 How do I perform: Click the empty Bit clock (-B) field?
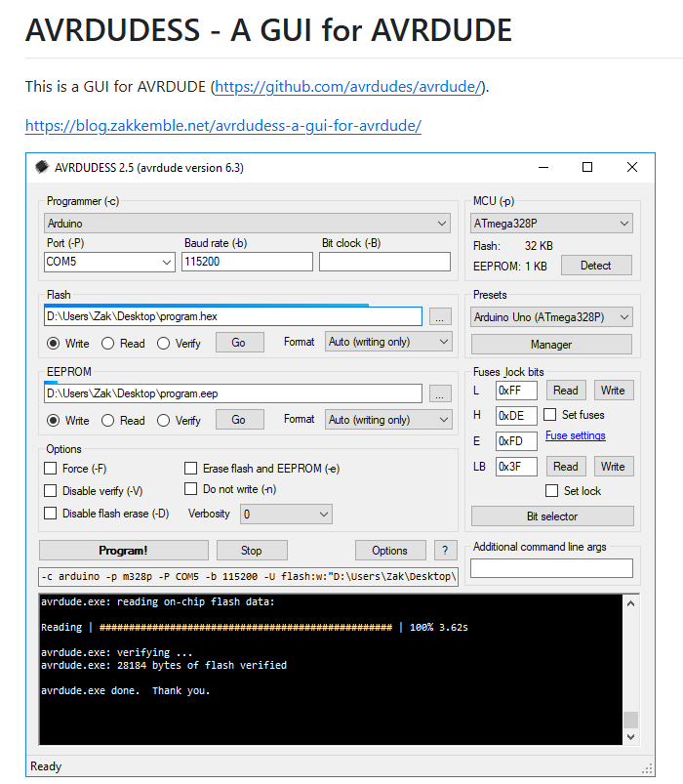tap(384, 262)
